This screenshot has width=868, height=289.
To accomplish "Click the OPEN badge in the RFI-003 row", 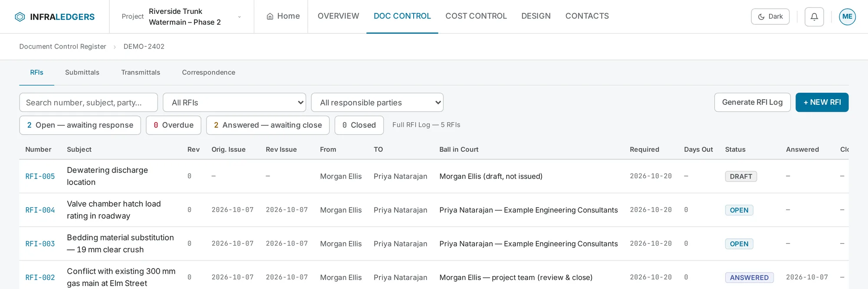I will point(739,244).
